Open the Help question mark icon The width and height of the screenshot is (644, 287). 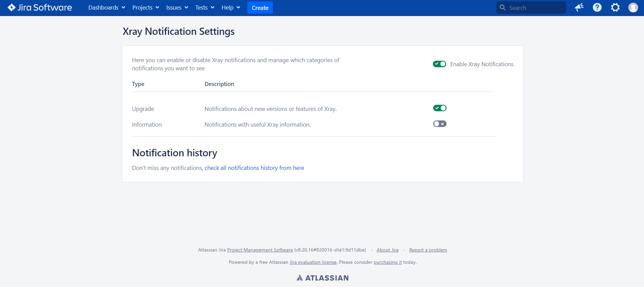[x=597, y=8]
